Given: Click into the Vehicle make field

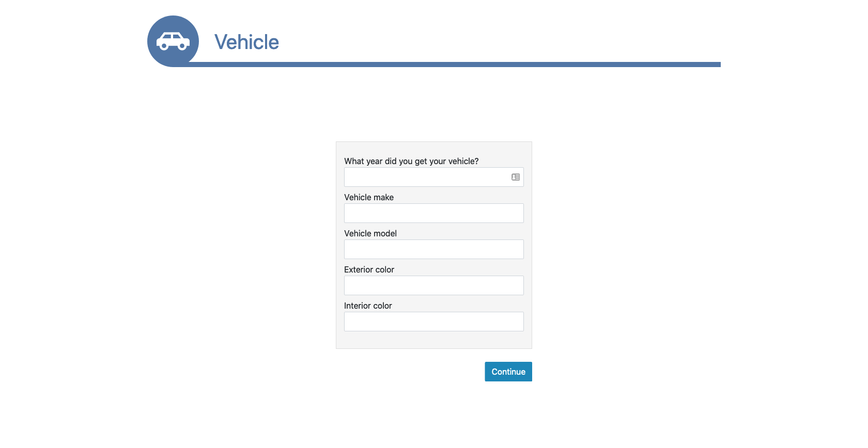Looking at the screenshot, I should click(433, 213).
